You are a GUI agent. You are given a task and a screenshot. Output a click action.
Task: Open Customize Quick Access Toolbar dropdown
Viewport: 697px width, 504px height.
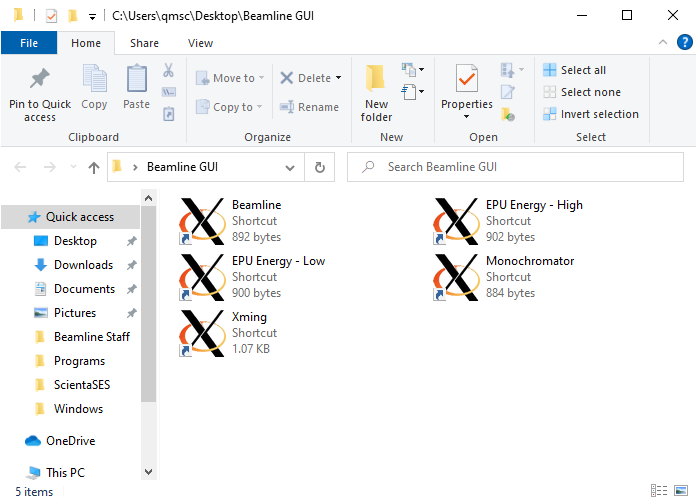tap(92, 17)
